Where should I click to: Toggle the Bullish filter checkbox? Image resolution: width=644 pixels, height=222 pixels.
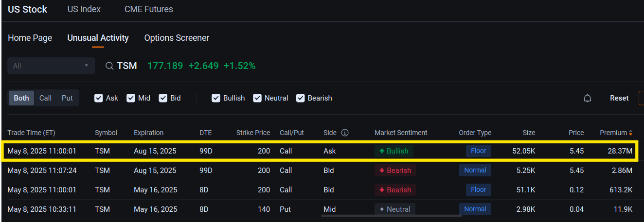pyautogui.click(x=216, y=98)
